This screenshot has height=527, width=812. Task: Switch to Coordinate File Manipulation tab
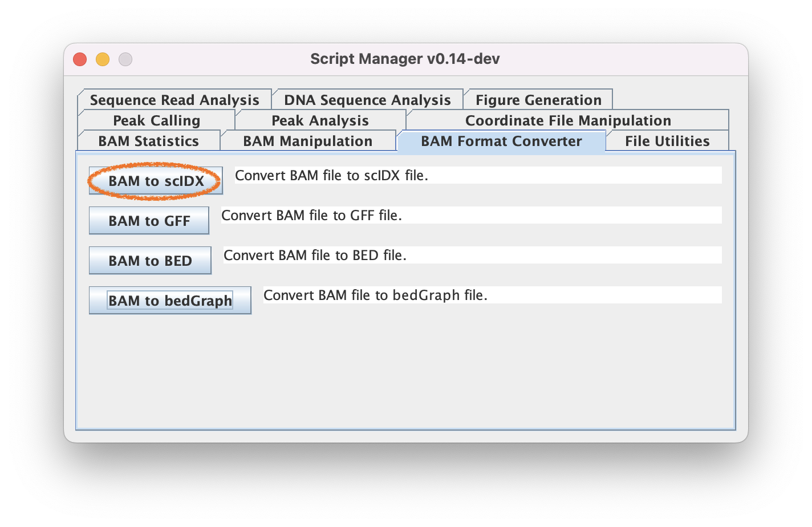point(568,121)
